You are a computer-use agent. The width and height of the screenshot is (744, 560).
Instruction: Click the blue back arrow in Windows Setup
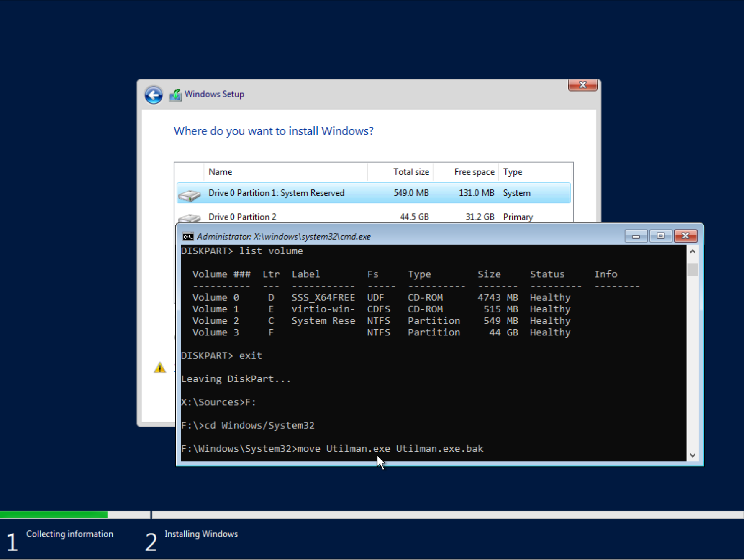point(154,95)
